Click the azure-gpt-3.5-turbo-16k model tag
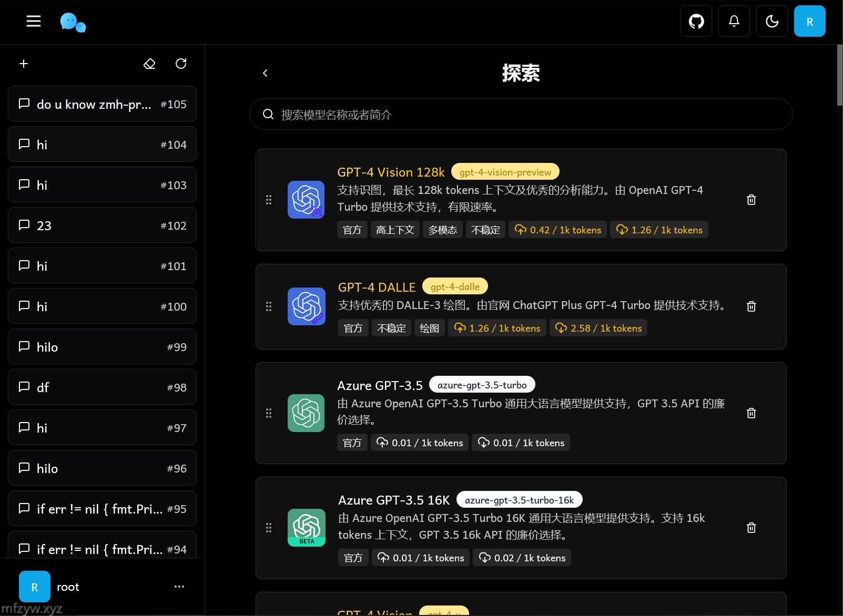 (x=519, y=500)
